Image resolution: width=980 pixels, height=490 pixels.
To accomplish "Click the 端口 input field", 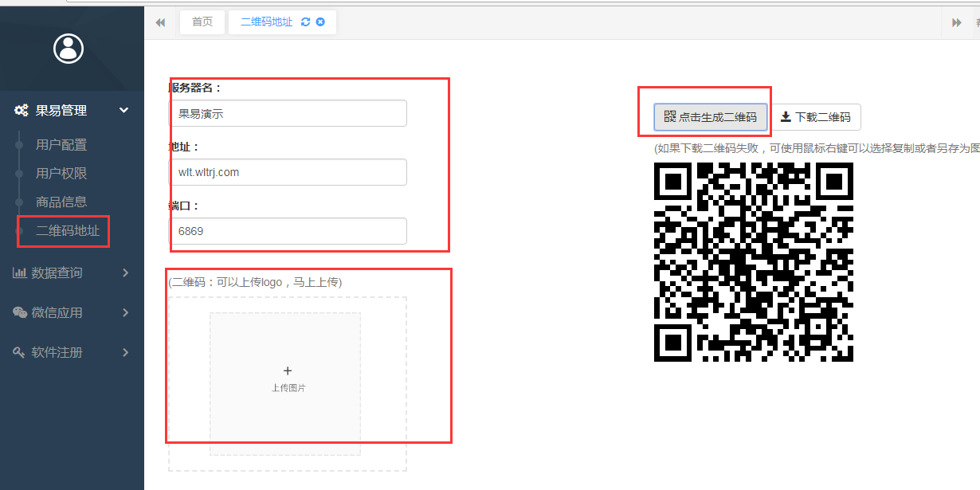I will pyautogui.click(x=288, y=231).
